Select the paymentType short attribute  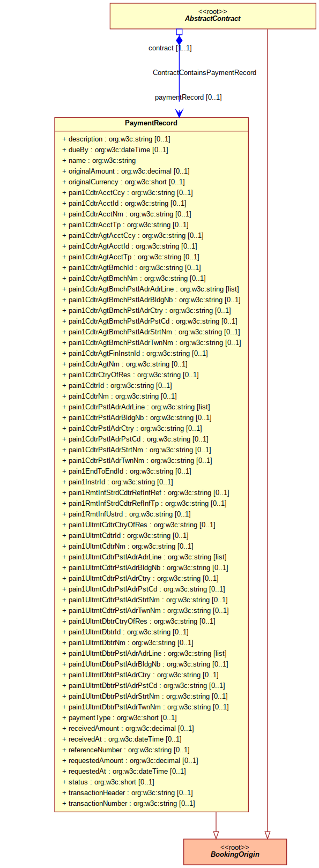click(120, 718)
